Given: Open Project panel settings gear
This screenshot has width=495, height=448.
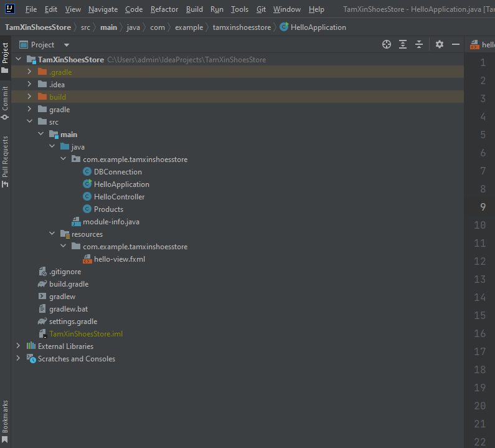Looking at the screenshot, I should [440, 44].
